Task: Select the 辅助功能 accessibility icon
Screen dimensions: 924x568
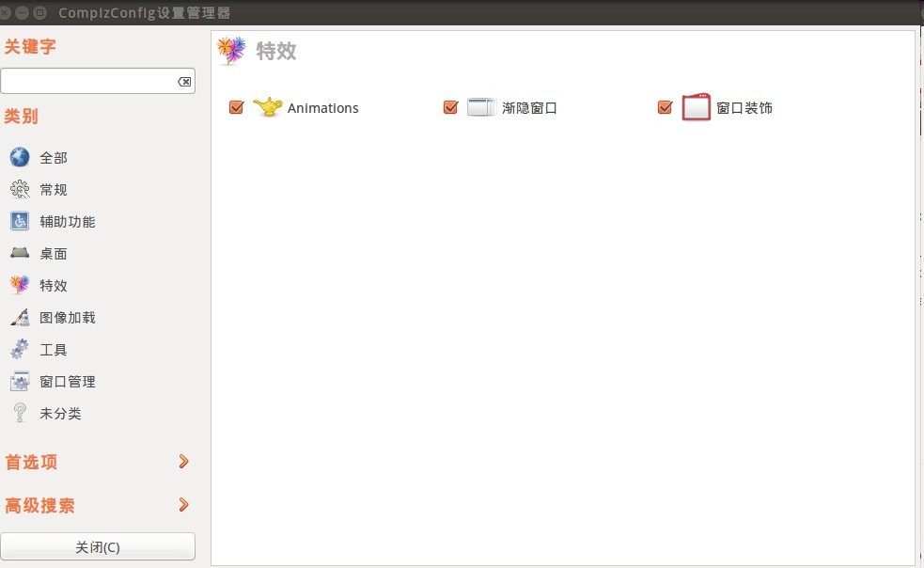Action: [20, 221]
